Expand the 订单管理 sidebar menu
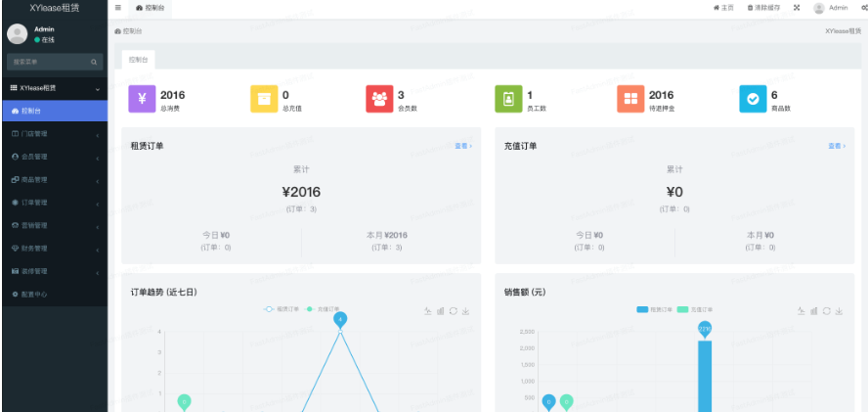 [x=54, y=203]
